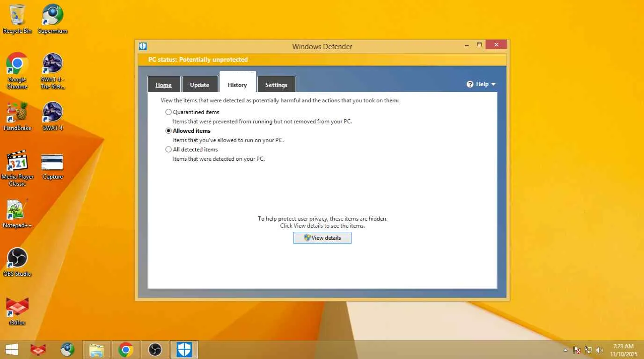
Task: Click the "PC status: Potentially unprotected" text
Action: [x=198, y=59]
